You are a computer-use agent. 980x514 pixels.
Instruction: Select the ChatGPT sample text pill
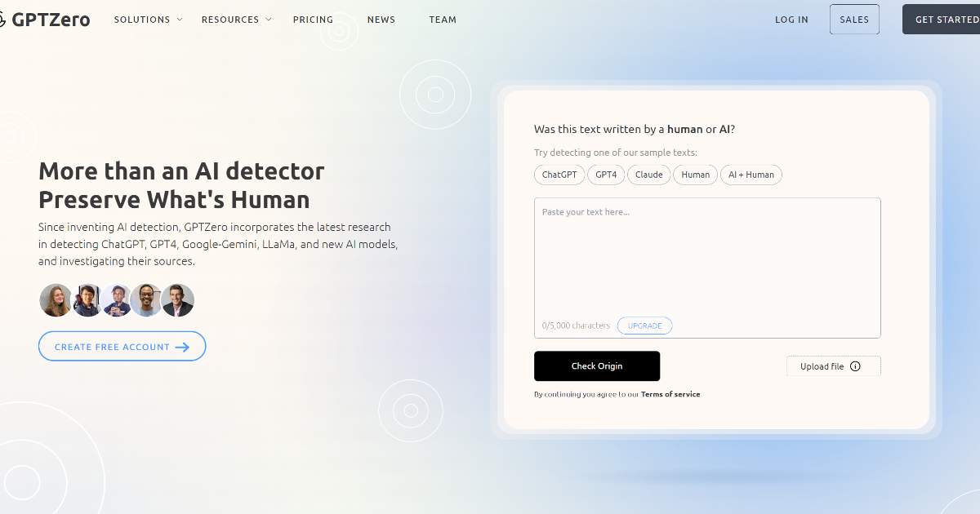click(x=559, y=175)
